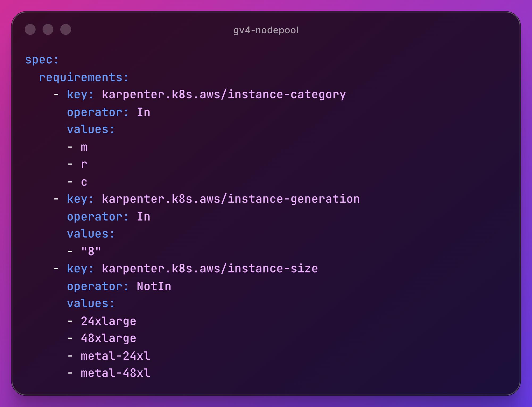Click the third gray window dot

(x=66, y=30)
